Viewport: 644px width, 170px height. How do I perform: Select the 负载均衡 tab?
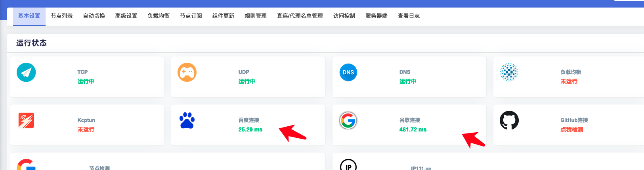[159, 16]
